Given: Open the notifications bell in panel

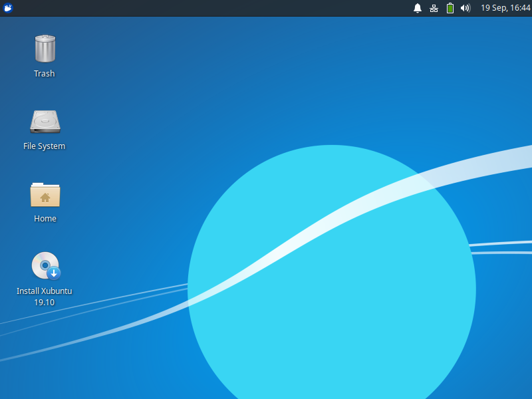Looking at the screenshot, I should (x=418, y=8).
